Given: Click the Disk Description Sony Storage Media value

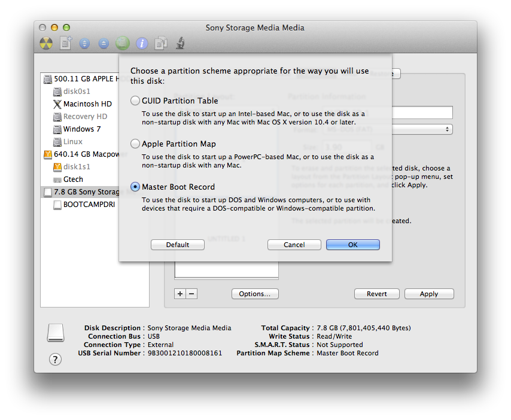Looking at the screenshot, I should tap(189, 328).
